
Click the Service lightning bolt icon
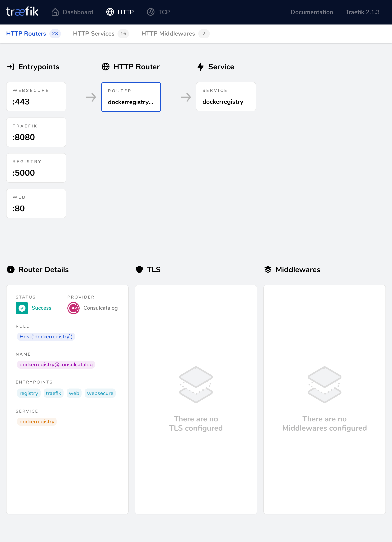coord(201,67)
